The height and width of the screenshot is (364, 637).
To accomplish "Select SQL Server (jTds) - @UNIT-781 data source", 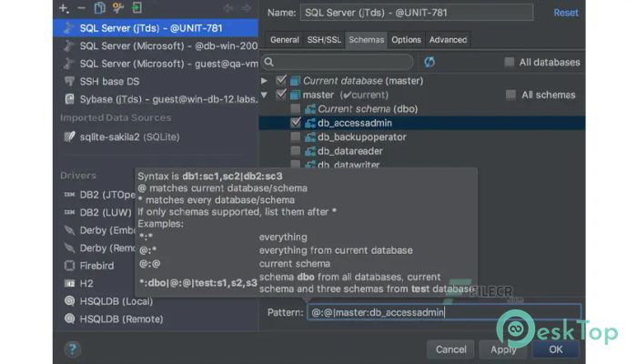I will click(x=156, y=28).
